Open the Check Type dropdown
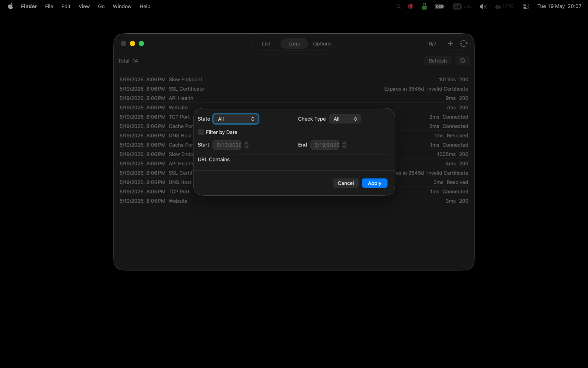Viewport: 588px width, 368px height. pyautogui.click(x=345, y=119)
